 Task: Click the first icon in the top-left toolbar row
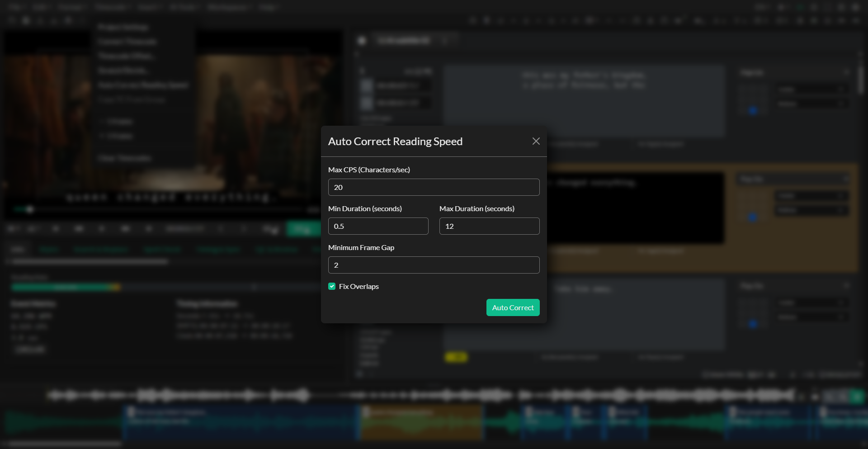point(11,20)
